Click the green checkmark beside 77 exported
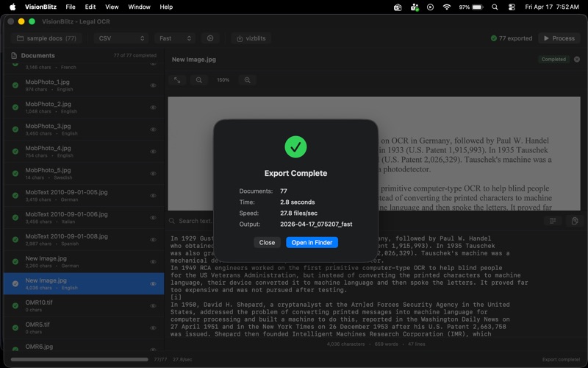This screenshot has width=588, height=368. 494,38
